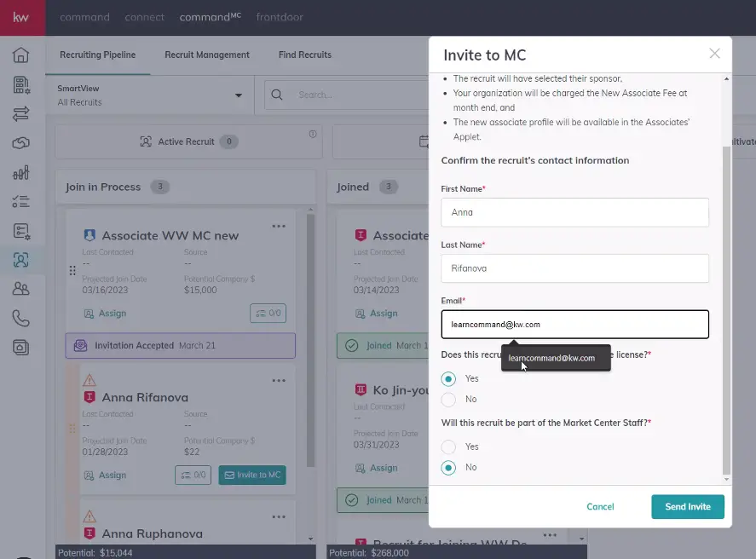Click the search magnifier icon
The width and height of the screenshot is (756, 559).
point(277,95)
